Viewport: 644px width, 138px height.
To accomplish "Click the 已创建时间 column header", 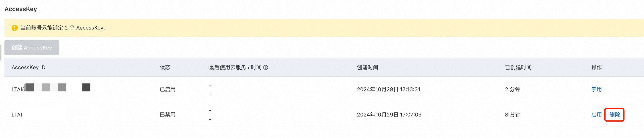I will point(518,67).
